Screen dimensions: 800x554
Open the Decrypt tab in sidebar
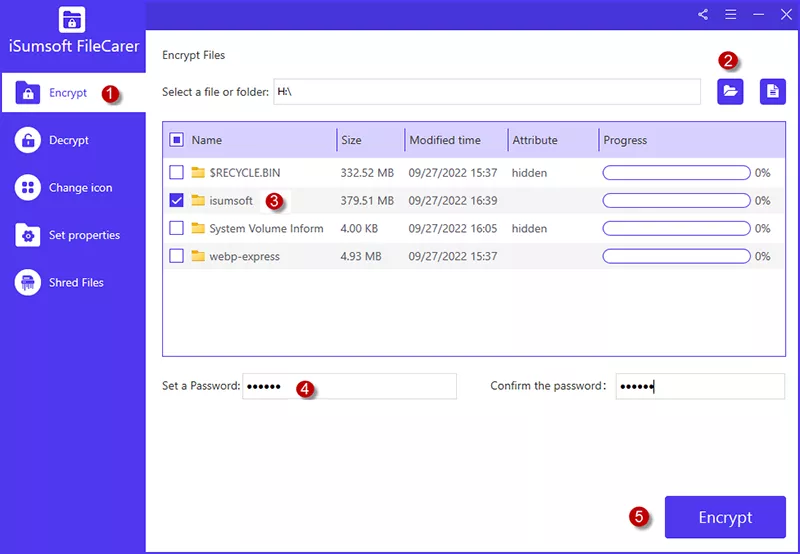pos(68,140)
